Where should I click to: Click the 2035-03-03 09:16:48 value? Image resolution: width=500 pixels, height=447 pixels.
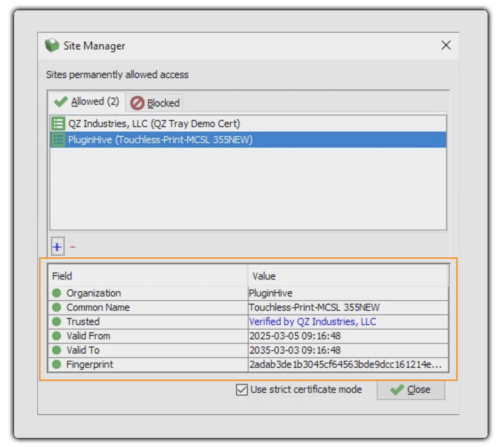click(x=295, y=350)
